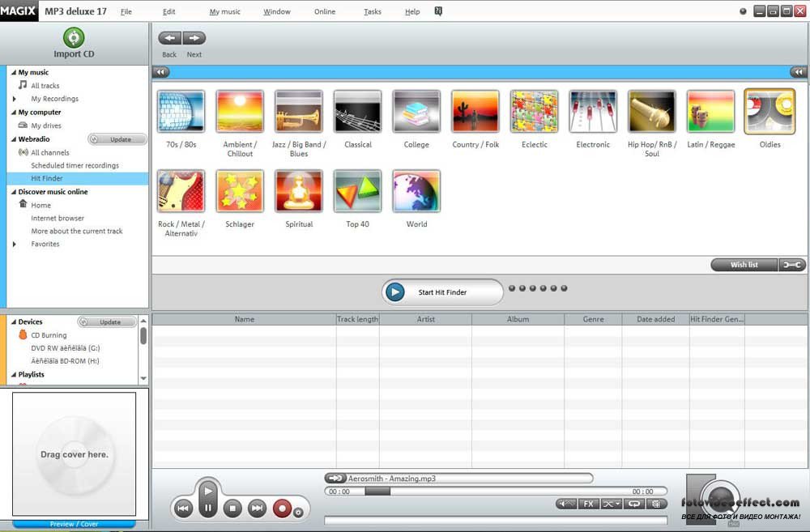Click the connector button beside Wish list

click(x=792, y=265)
